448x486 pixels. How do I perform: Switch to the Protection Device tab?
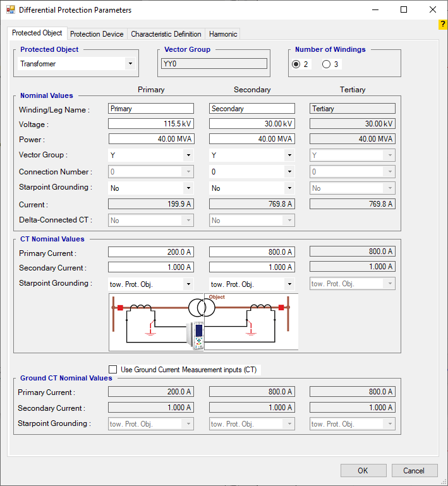click(x=97, y=34)
